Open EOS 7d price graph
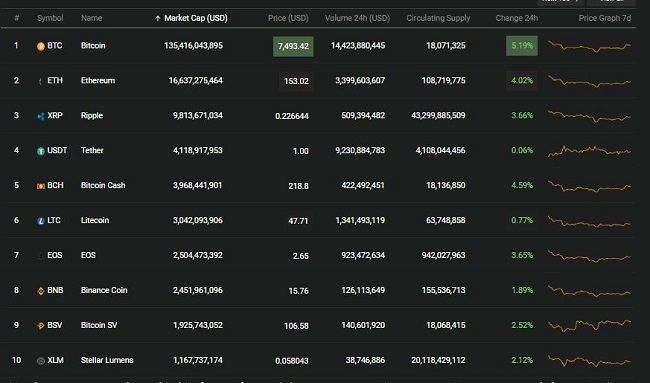This screenshot has width=650, height=383. 589,256
